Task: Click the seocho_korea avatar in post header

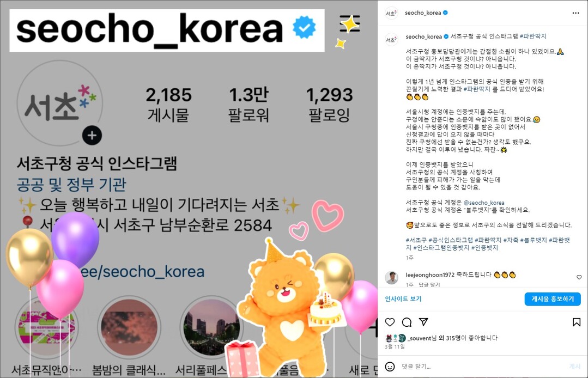Action: pos(391,13)
